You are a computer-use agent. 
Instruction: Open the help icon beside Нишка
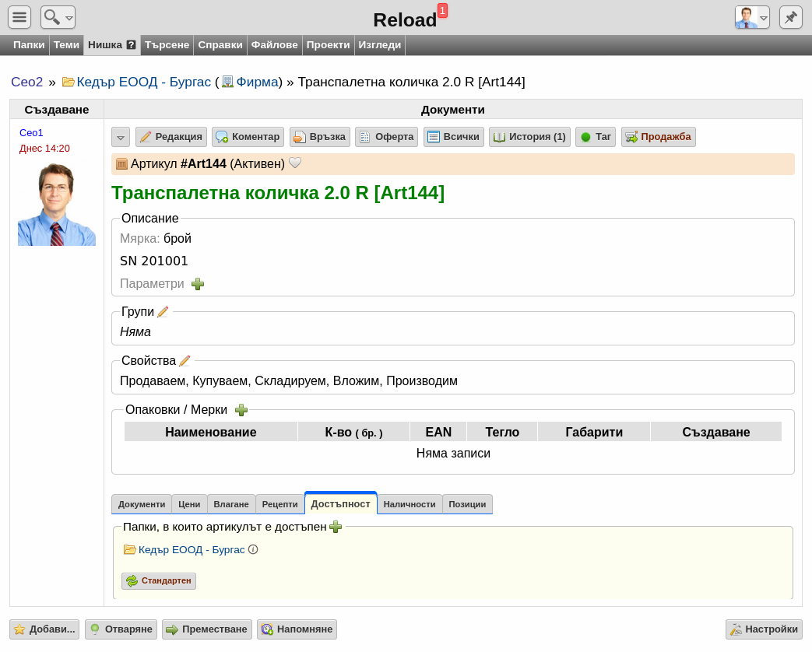point(132,45)
